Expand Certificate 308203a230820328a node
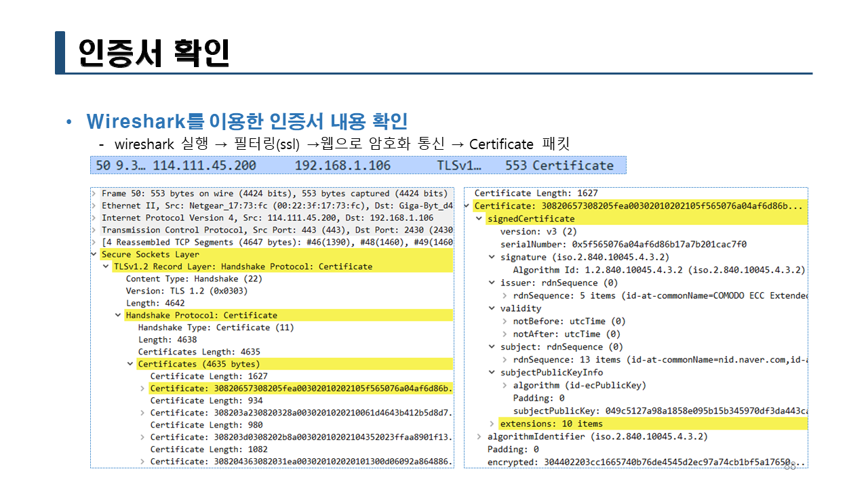 click(143, 413)
